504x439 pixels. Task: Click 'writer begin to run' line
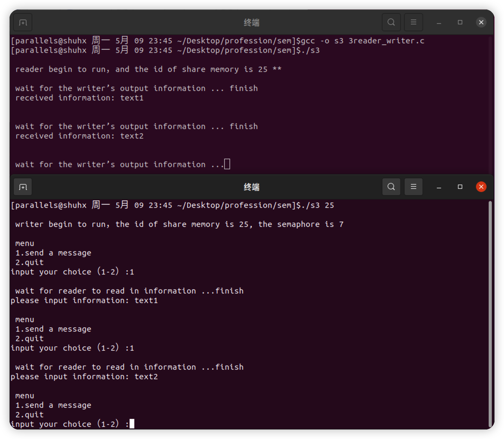(x=179, y=224)
